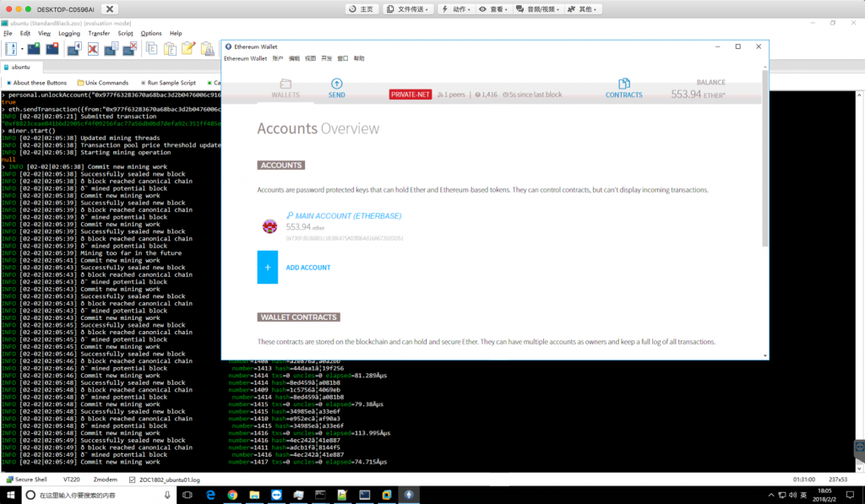The width and height of the screenshot is (865, 504).
Task: Click the Windows search input box
Action: point(100,496)
